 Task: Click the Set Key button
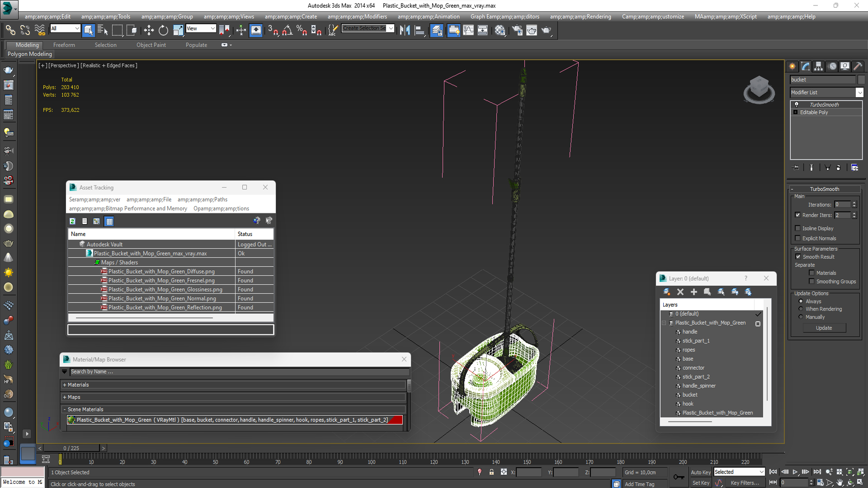pos(701,483)
